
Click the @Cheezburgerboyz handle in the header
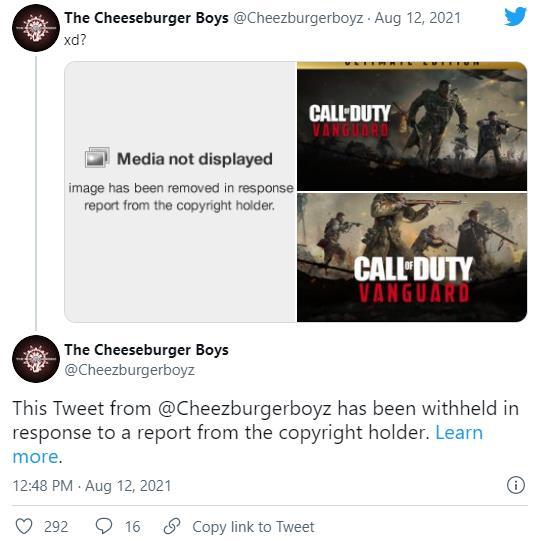pyautogui.click(x=298, y=18)
